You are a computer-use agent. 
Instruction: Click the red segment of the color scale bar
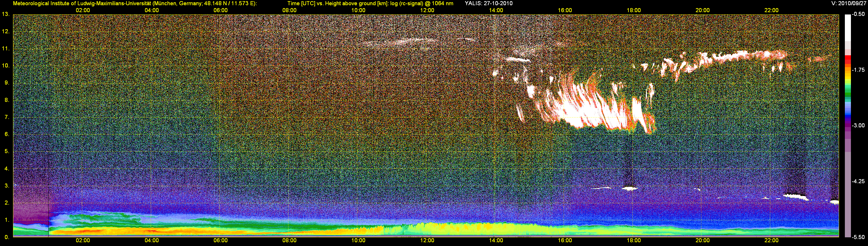pyautogui.click(x=848, y=59)
